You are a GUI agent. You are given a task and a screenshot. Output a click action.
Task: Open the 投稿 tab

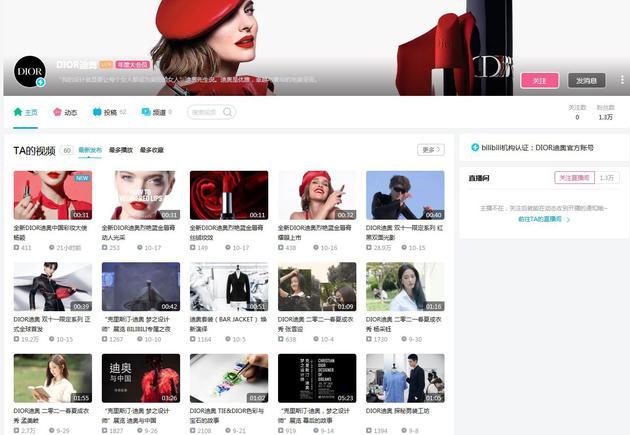109,112
